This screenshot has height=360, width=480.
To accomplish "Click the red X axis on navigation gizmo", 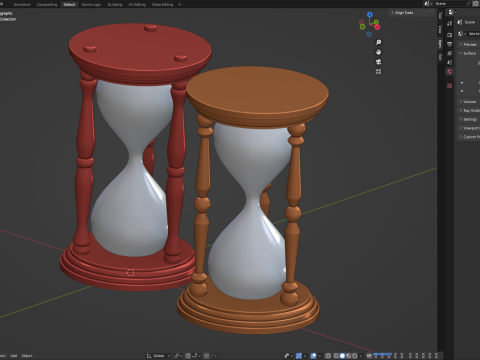I will pyautogui.click(x=377, y=27).
